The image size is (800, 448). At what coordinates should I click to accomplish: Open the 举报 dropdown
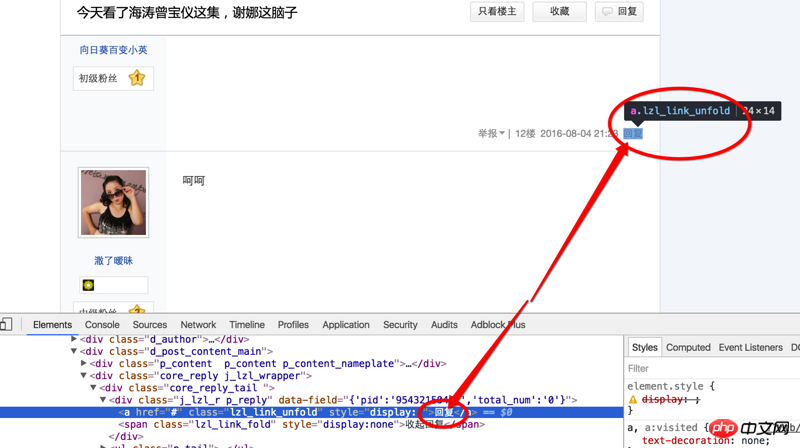pos(491,134)
